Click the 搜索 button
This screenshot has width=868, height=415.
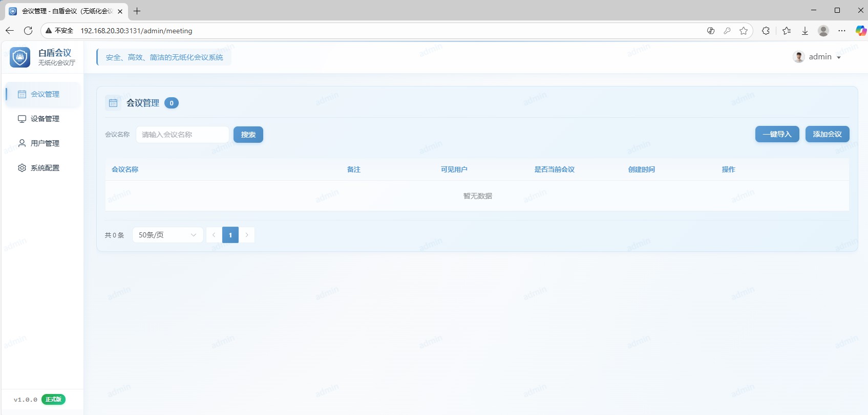pos(248,135)
